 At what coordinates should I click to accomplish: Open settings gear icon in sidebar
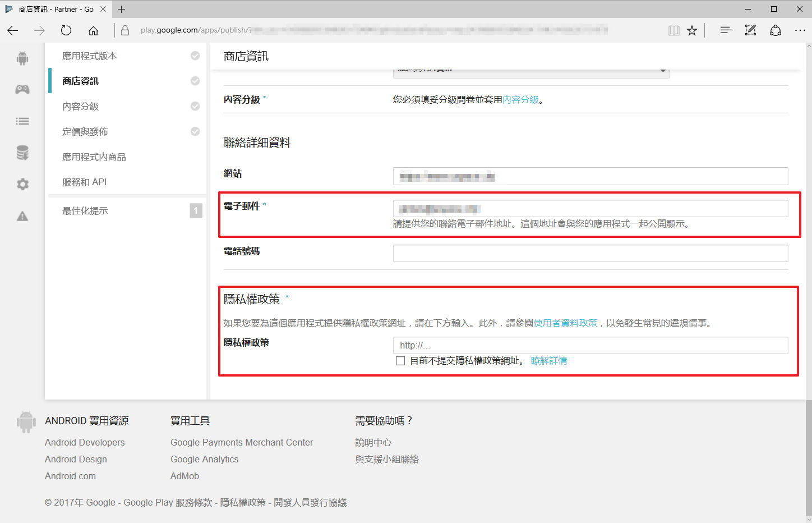tap(22, 184)
